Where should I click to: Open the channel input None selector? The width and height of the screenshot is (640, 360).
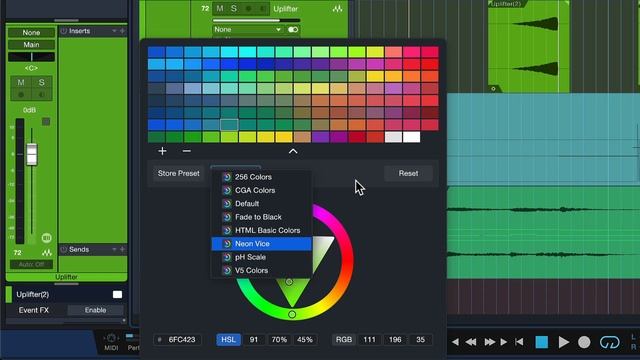31,33
